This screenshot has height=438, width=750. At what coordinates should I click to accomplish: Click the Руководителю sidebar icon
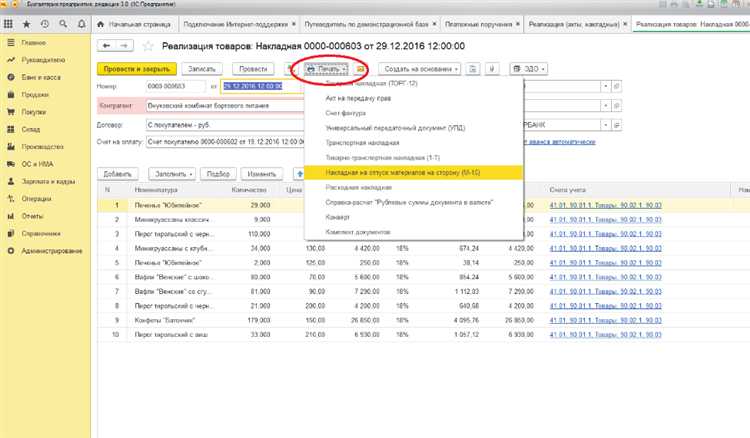click(11, 60)
